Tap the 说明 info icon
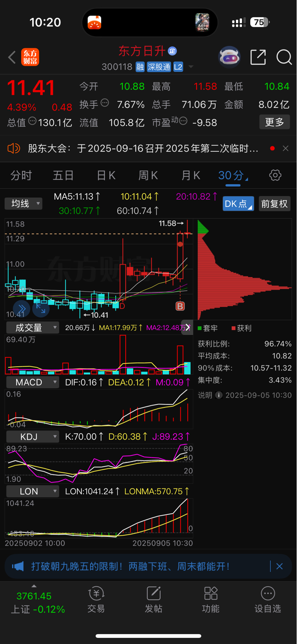 219,395
